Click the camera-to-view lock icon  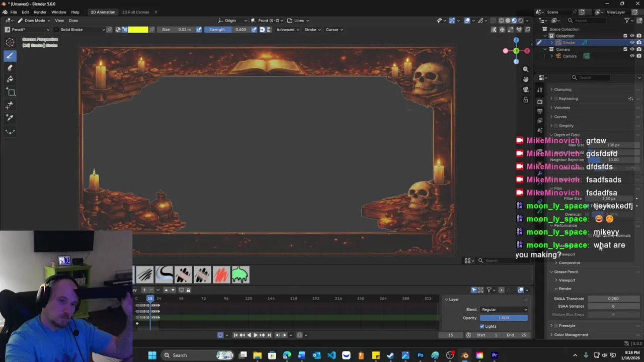(x=526, y=100)
